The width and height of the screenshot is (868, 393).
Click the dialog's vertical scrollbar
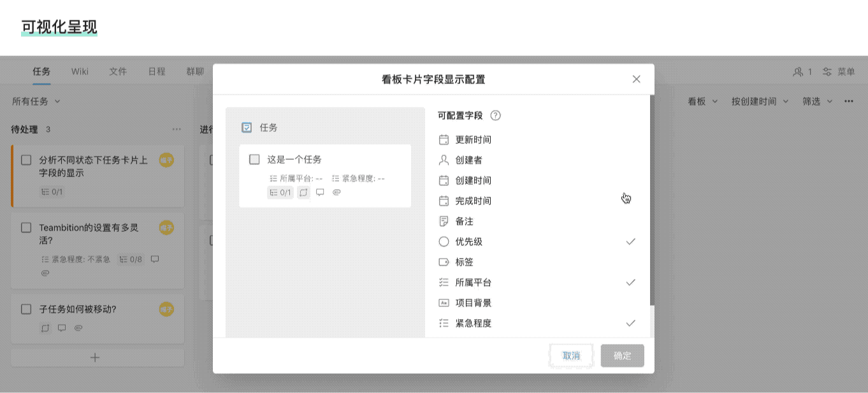652,200
